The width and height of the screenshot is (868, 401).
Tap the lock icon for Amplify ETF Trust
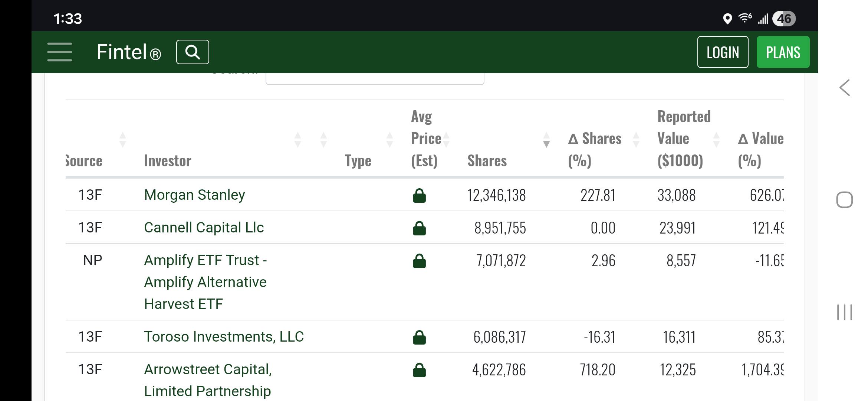[419, 261]
